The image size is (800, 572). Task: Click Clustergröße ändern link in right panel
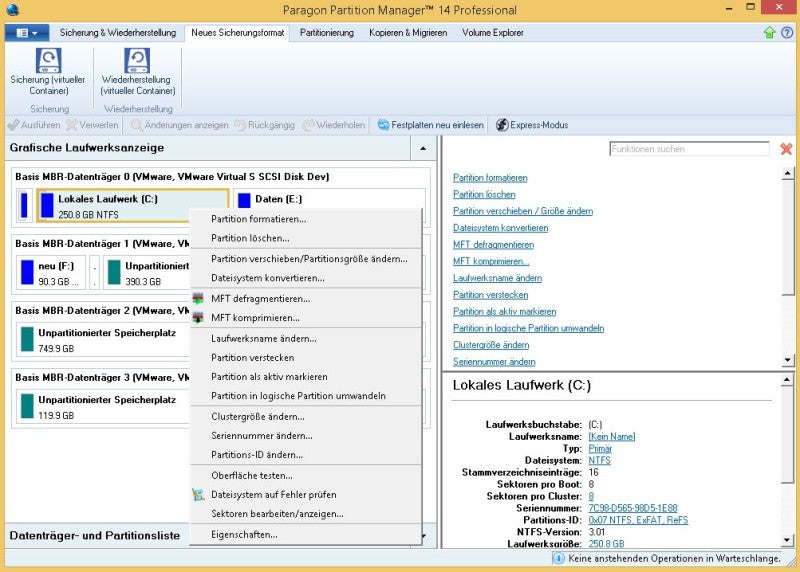click(491, 345)
